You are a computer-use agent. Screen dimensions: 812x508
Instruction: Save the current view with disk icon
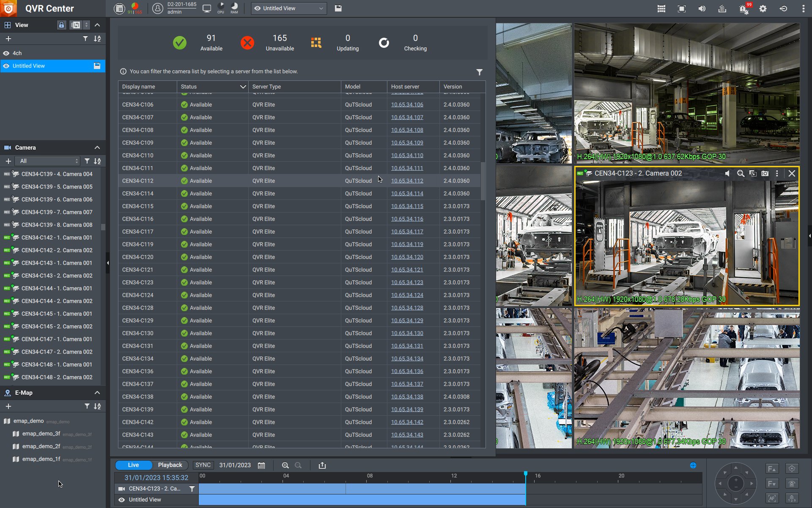tap(338, 8)
